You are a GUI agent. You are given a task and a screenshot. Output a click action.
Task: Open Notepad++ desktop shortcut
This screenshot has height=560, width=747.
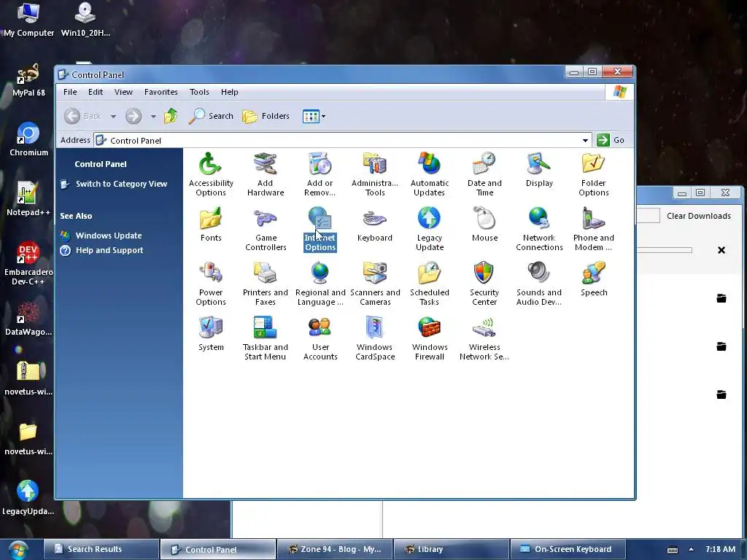pyautogui.click(x=28, y=198)
